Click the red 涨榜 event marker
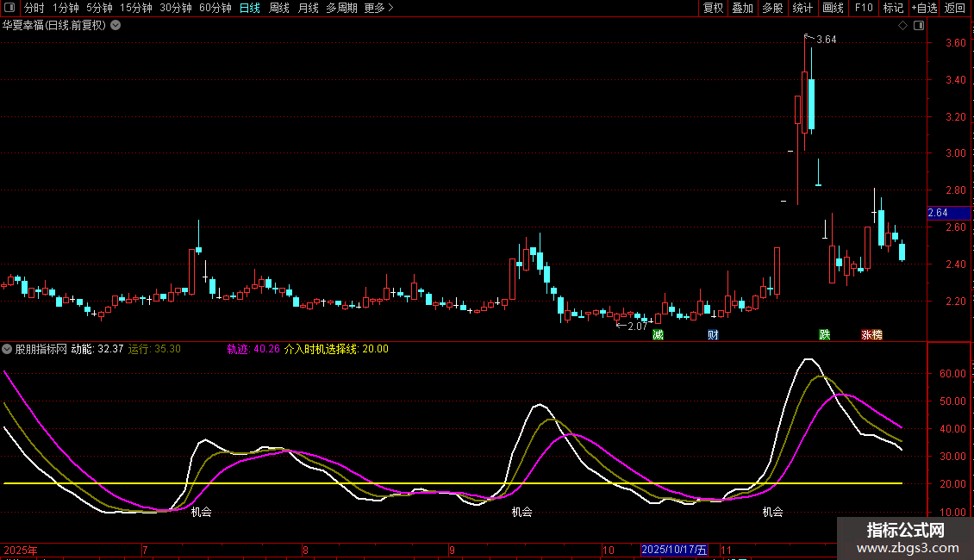974x560 pixels. pyautogui.click(x=871, y=334)
